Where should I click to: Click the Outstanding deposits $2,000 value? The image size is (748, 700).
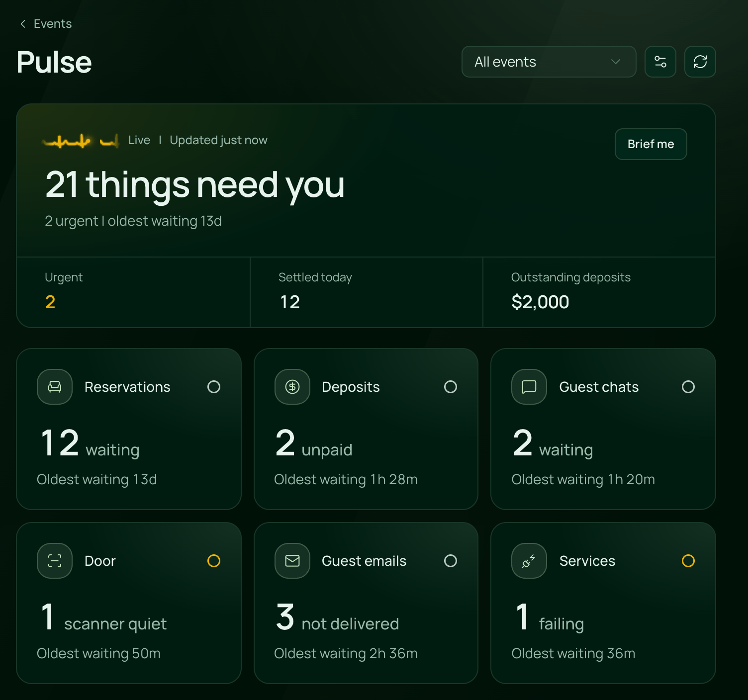tap(540, 302)
